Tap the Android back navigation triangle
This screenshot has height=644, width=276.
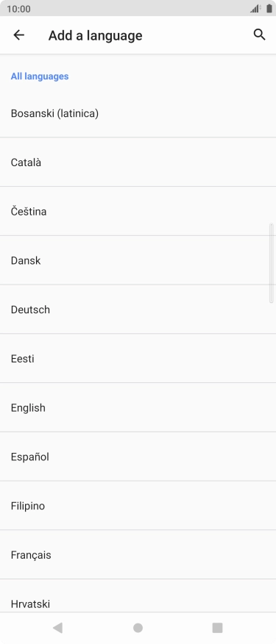(x=57, y=628)
